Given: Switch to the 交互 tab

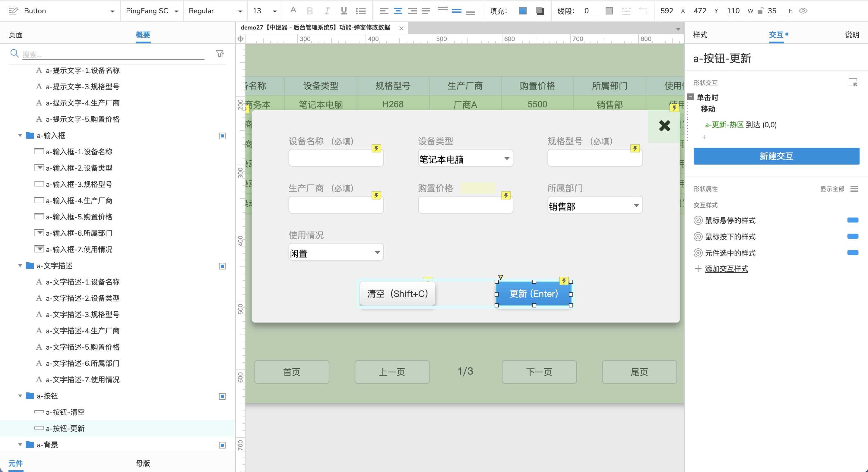Looking at the screenshot, I should 776,35.
